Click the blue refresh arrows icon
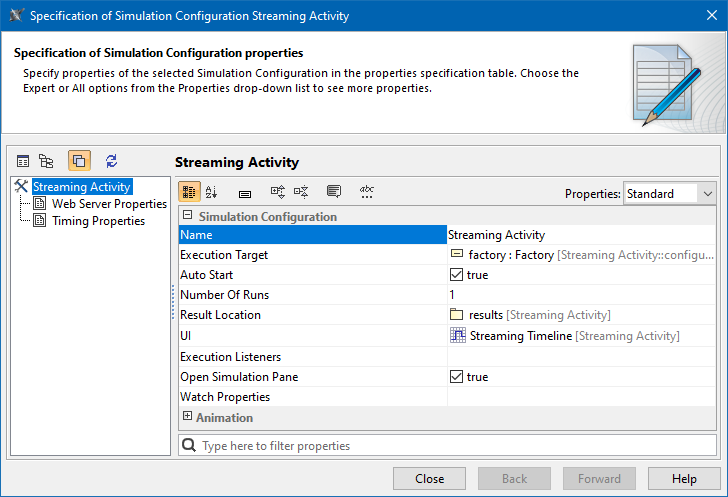728x497 pixels. coord(111,161)
